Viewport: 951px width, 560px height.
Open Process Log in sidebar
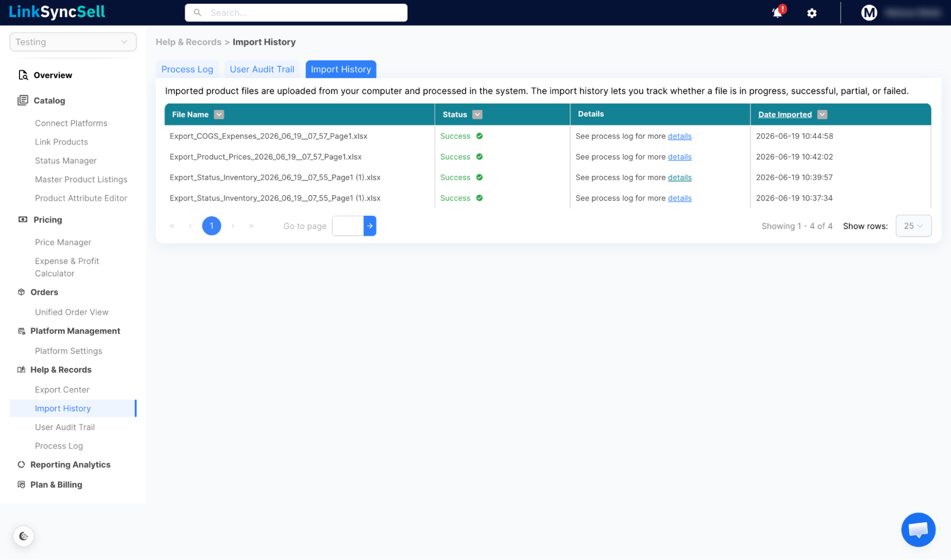(59, 446)
